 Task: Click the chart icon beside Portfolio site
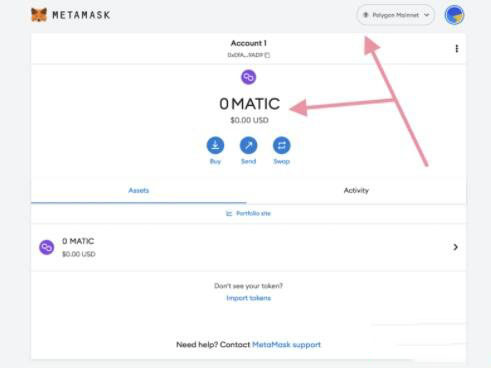[229, 213]
